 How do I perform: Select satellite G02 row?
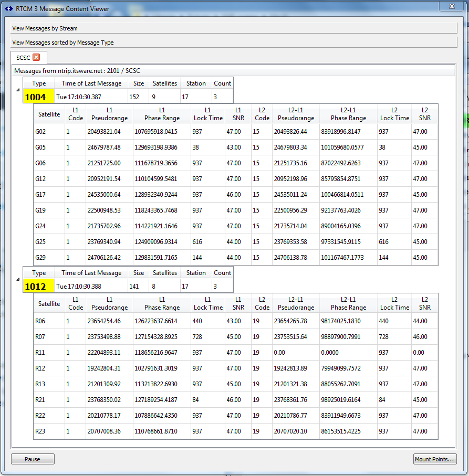[x=40, y=132]
